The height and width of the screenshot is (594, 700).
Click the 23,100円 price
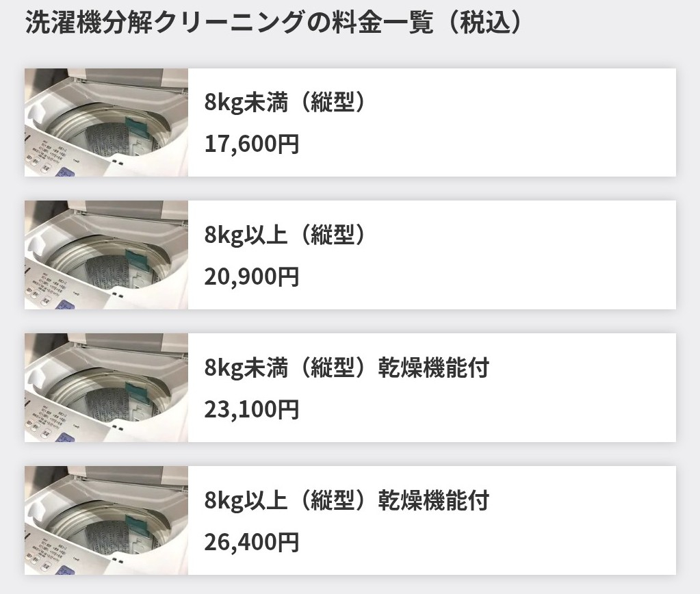252,410
